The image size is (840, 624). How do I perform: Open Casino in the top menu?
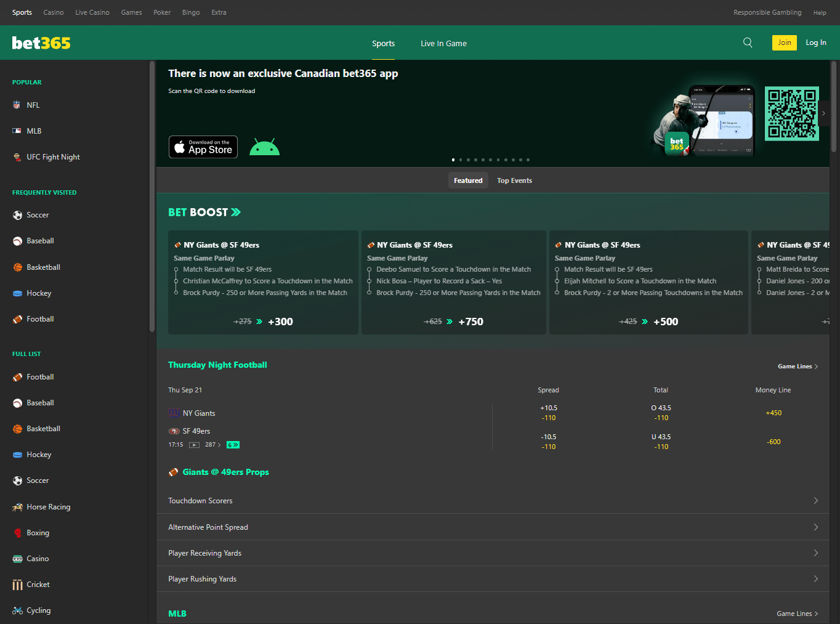(54, 12)
